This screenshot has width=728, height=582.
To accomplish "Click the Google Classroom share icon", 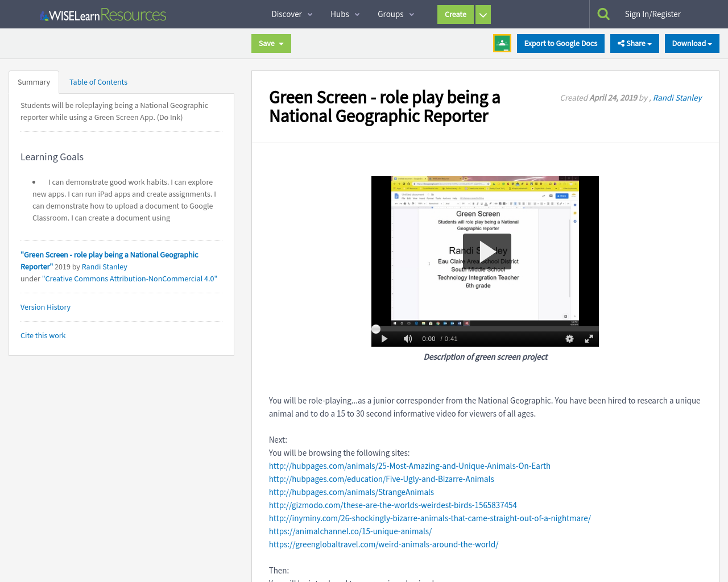I will (x=502, y=43).
